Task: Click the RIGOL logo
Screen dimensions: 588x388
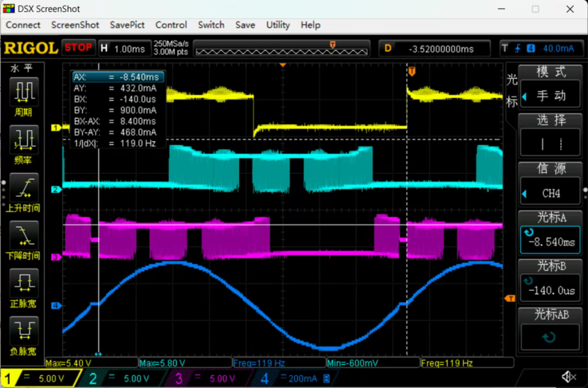Action: [x=31, y=48]
